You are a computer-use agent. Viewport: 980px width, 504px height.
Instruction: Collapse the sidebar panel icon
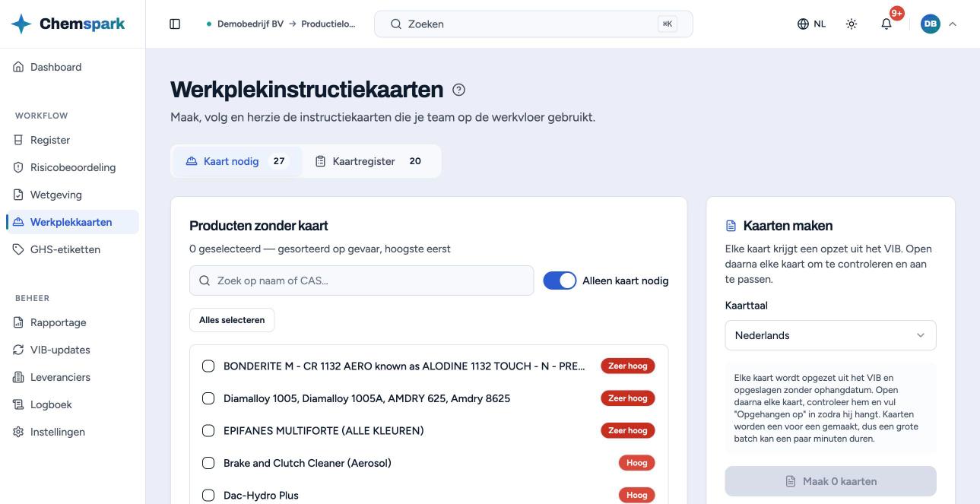(x=175, y=24)
